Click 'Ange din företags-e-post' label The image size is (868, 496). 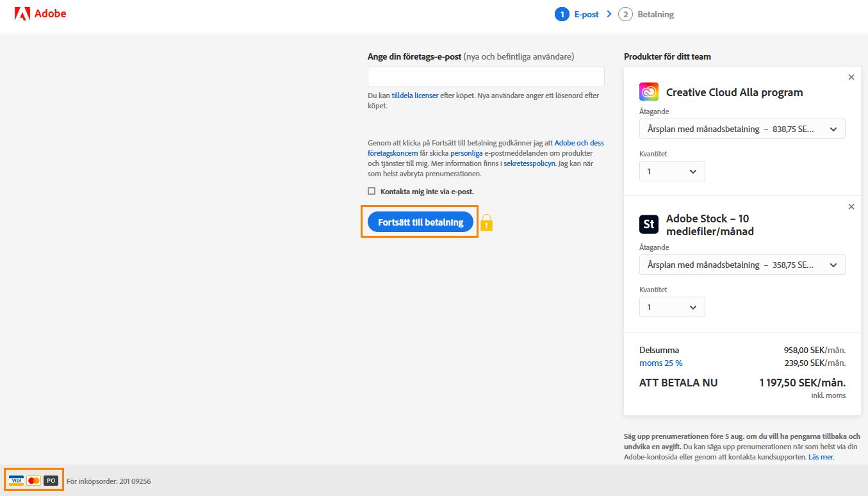tap(414, 56)
